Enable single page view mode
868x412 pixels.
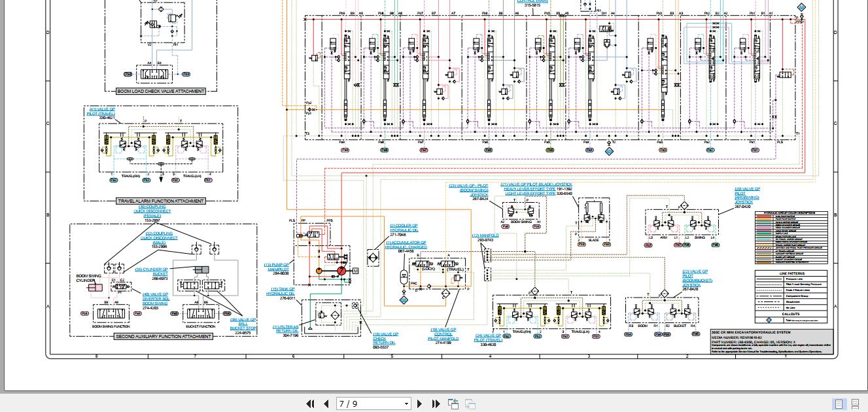pos(839,404)
